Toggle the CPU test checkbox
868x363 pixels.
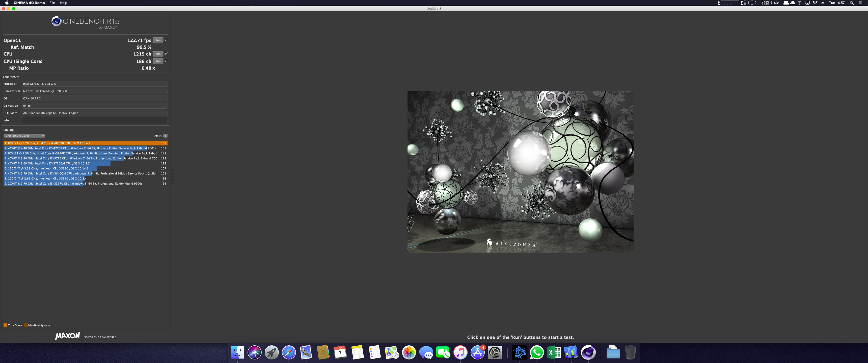166,54
